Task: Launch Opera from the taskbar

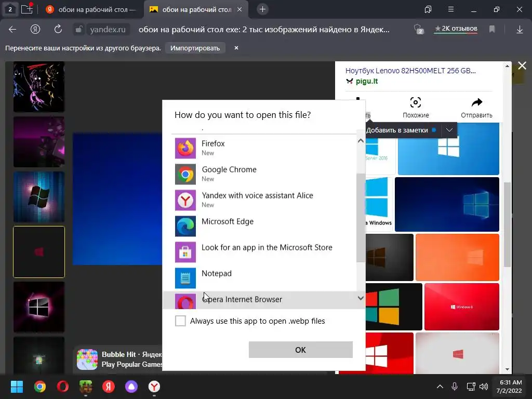Action: [x=63, y=387]
